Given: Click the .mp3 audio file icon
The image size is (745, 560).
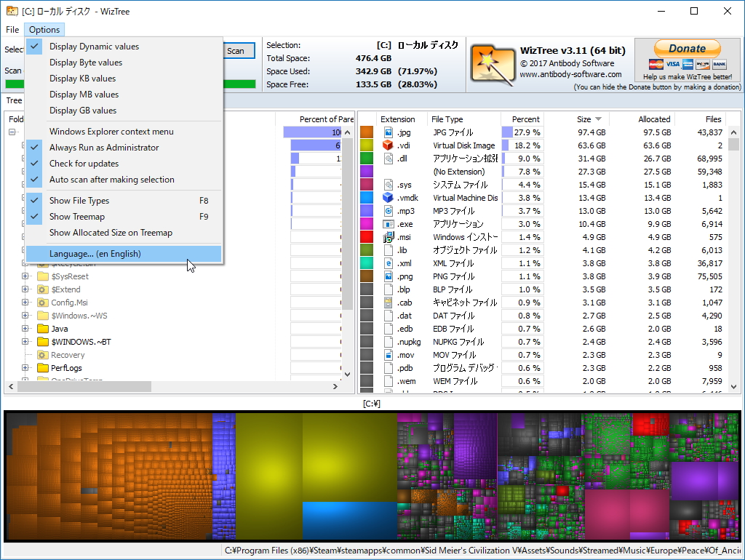Looking at the screenshot, I should (x=389, y=211).
